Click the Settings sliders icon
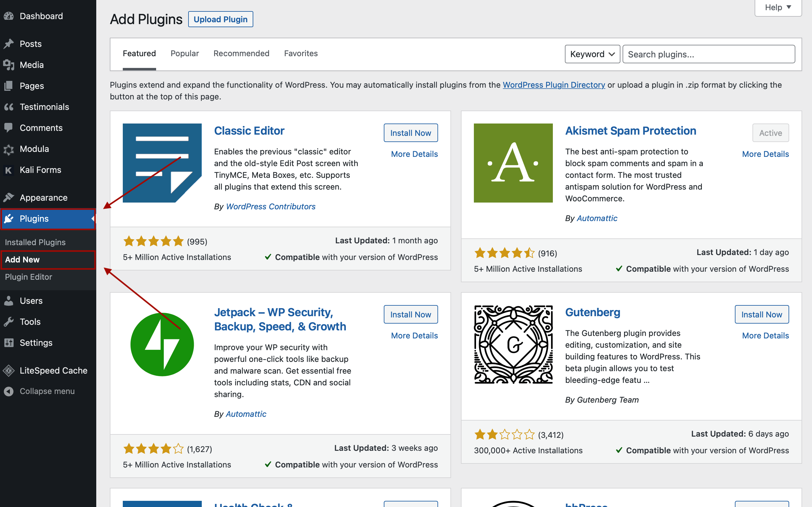Image resolution: width=812 pixels, height=507 pixels. (9, 343)
